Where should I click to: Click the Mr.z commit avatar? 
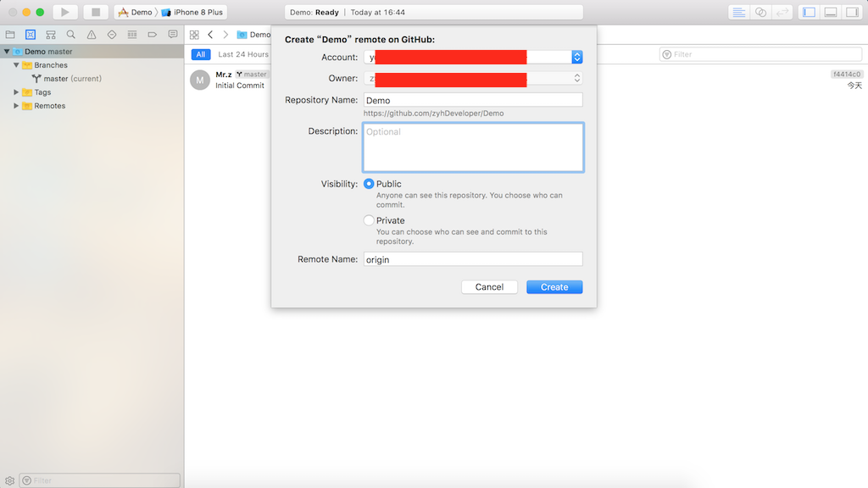coord(200,80)
